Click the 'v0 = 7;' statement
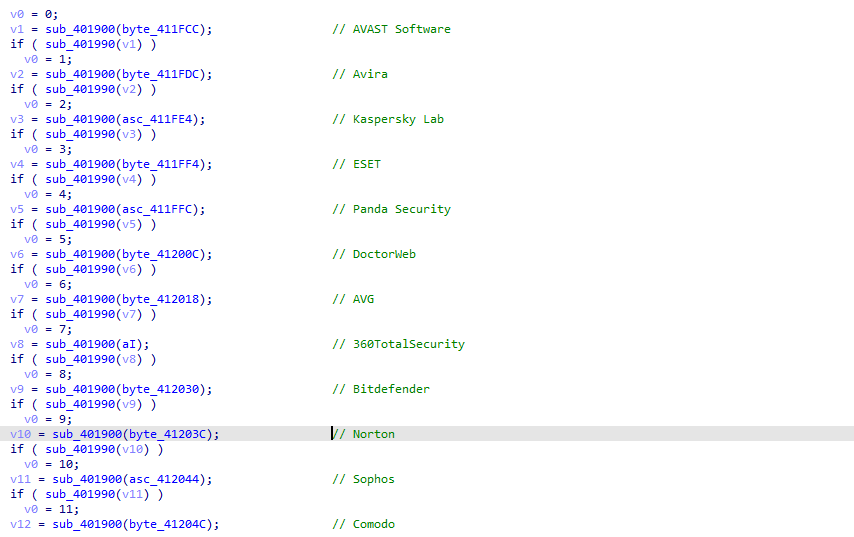Viewport: 854px width, 537px height. click(48, 329)
